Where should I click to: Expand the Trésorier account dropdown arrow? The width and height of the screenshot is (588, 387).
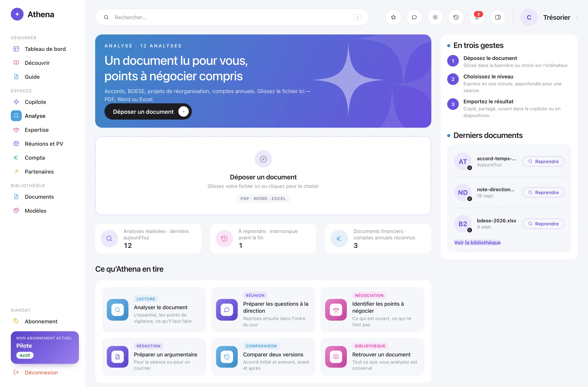point(577,18)
